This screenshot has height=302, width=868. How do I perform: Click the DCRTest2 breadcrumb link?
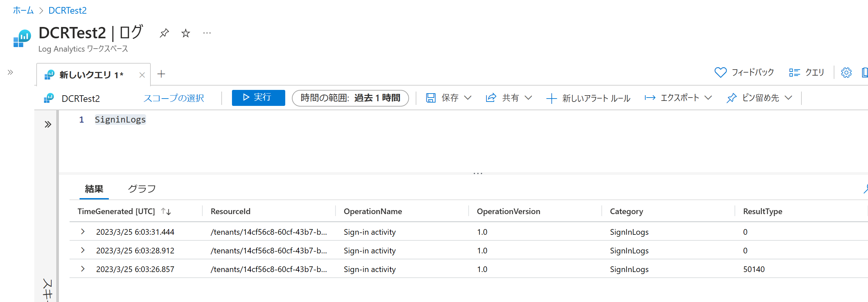pyautogui.click(x=67, y=10)
